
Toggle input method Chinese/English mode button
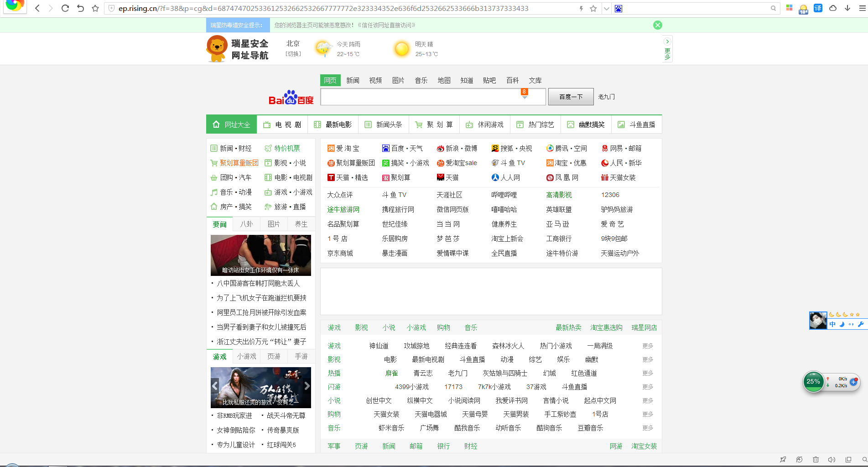pos(832,324)
